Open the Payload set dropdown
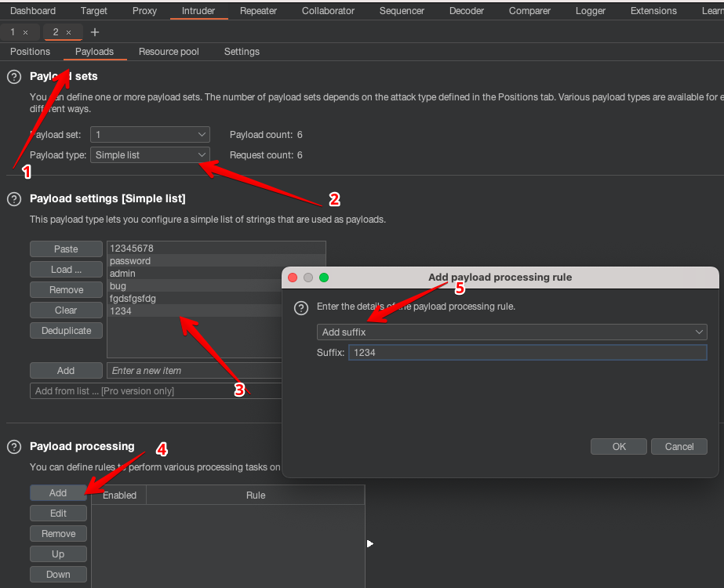 click(x=150, y=134)
